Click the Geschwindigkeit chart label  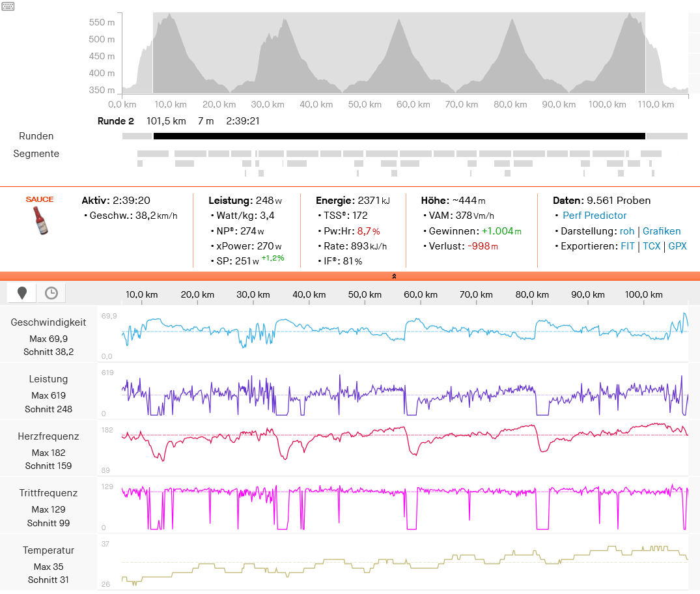pyautogui.click(x=48, y=322)
